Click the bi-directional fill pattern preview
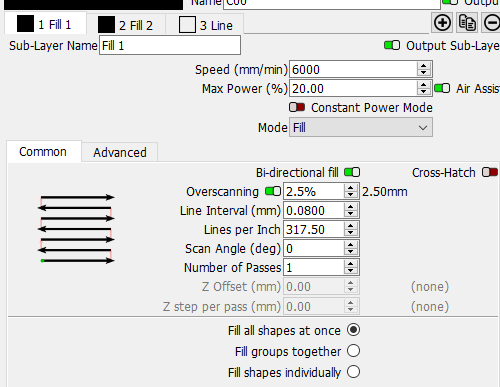The width and height of the screenshot is (500, 387). tap(76, 229)
